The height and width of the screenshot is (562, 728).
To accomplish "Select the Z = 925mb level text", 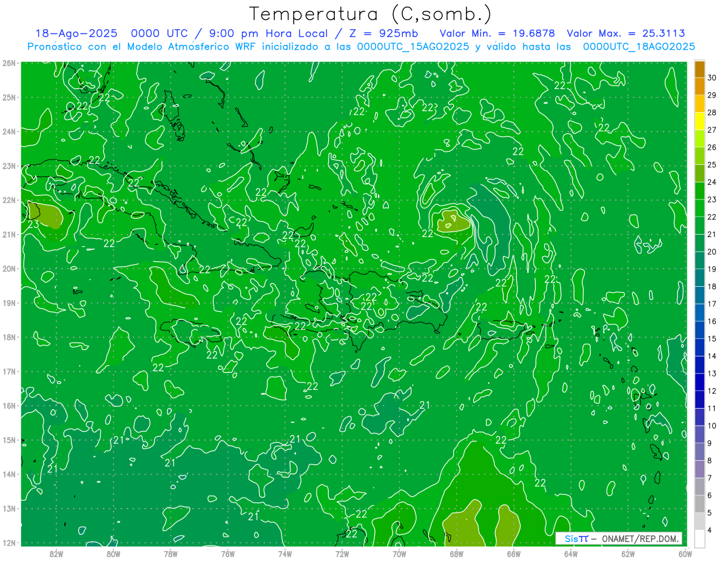I will [x=381, y=34].
